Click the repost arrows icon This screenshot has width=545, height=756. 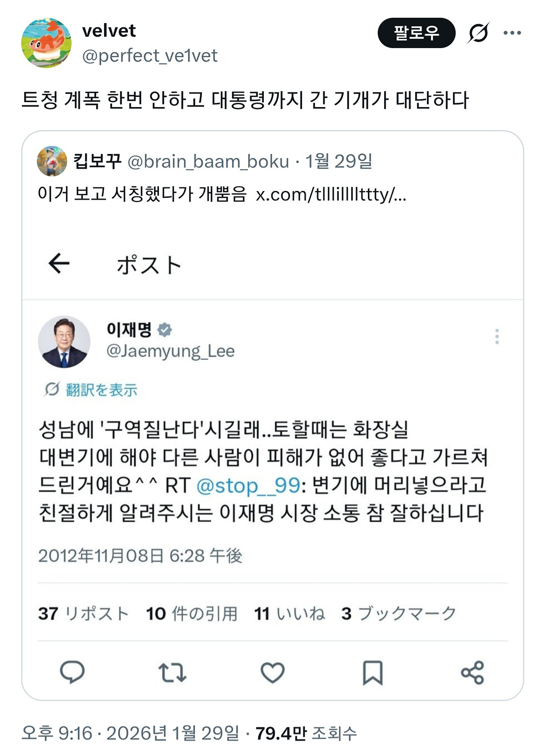pyautogui.click(x=172, y=672)
